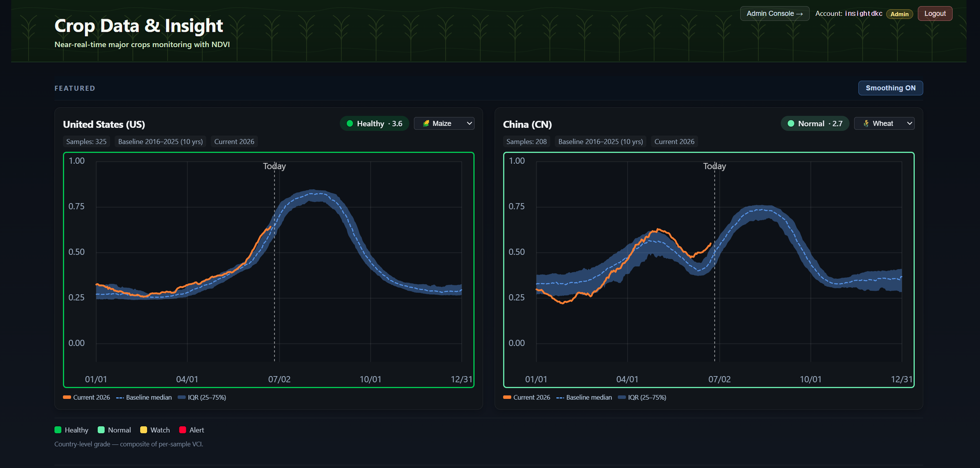Click the Today marker in US chart
Viewport: 980px width, 468px height.
(275, 166)
